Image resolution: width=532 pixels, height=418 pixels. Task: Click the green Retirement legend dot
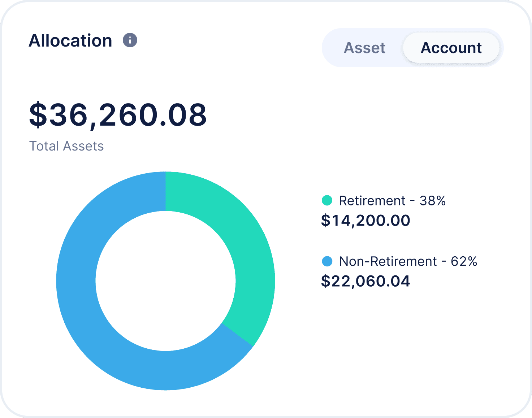[327, 200]
